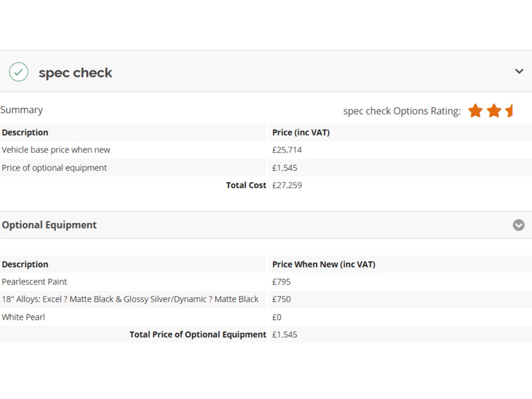The height and width of the screenshot is (399, 532).
Task: Select the Pearlescent Paint row
Action: click(34, 282)
